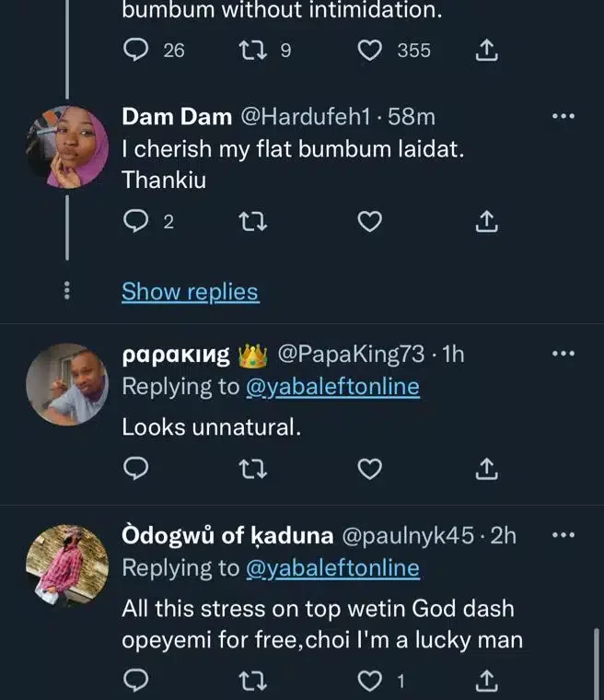Like Odogwu of Kaduna's tweet
Image resolution: width=604 pixels, height=700 pixels.
370,681
